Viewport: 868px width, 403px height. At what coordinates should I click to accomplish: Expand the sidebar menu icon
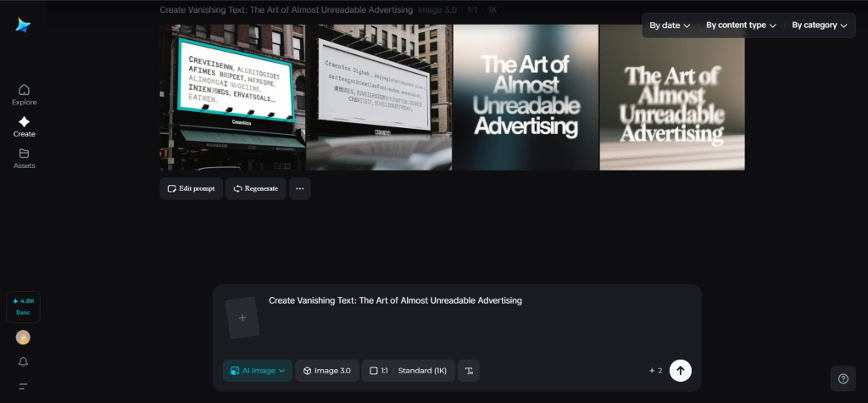pos(23,386)
